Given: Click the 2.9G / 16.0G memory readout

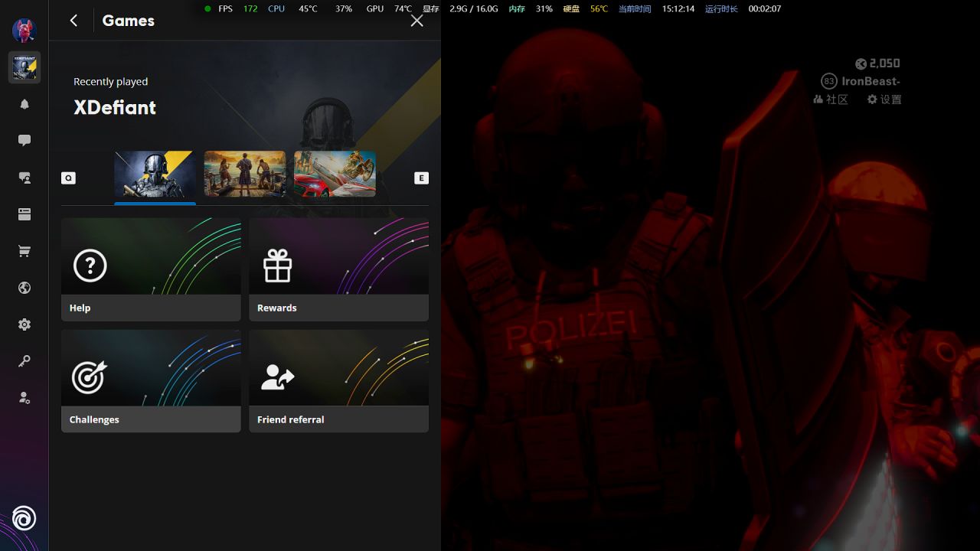Looking at the screenshot, I should pos(473,9).
